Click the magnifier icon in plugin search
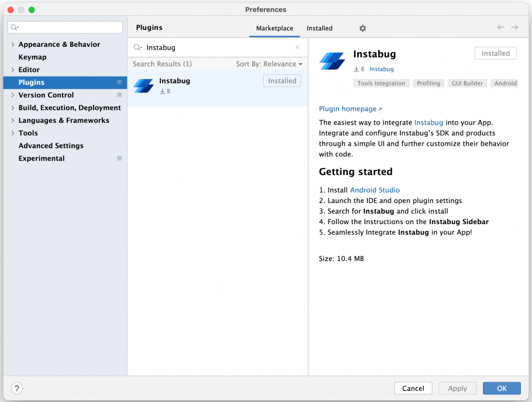Screen dimensions: 532x402 coord(137,47)
